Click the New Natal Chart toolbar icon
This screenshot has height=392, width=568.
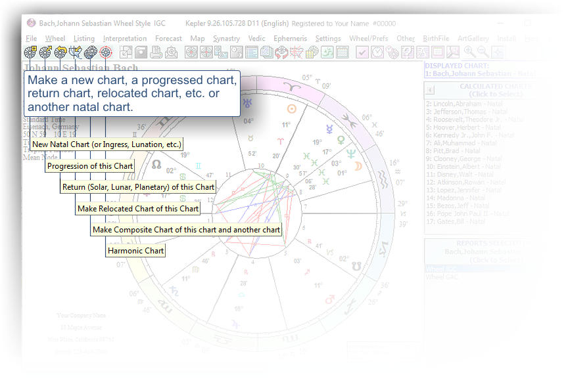pyautogui.click(x=30, y=52)
